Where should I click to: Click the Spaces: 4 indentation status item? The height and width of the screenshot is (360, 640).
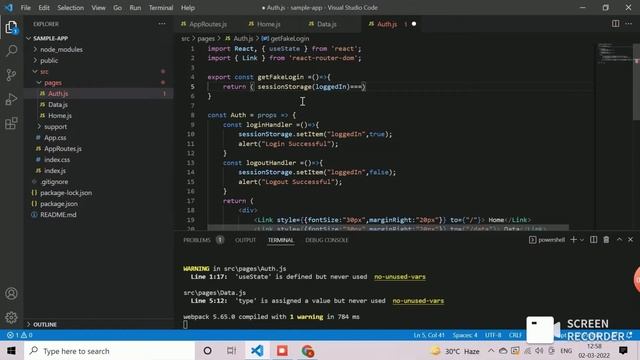coord(465,335)
